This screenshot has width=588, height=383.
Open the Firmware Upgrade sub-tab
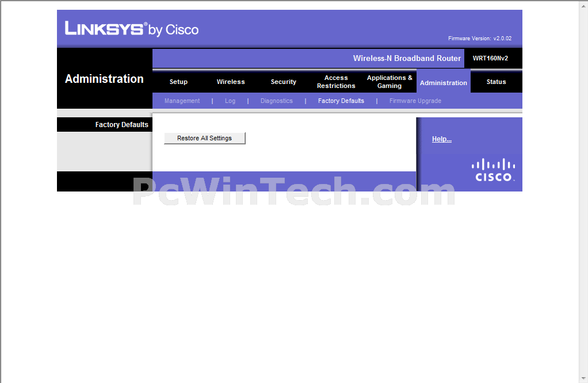415,101
